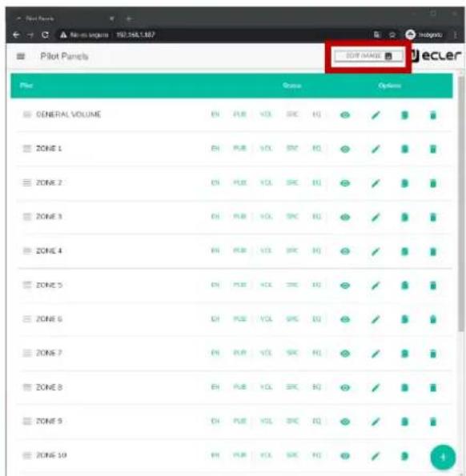Toggle visibility eye for ZONE 2
Image resolution: width=466 pixels, height=476 pixels.
coord(345,183)
